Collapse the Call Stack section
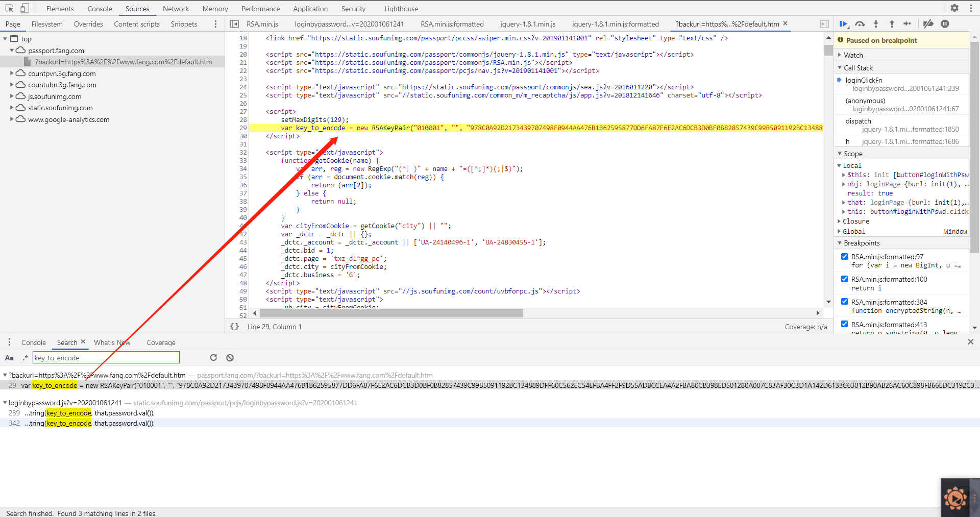The width and height of the screenshot is (980, 517). pyautogui.click(x=840, y=67)
